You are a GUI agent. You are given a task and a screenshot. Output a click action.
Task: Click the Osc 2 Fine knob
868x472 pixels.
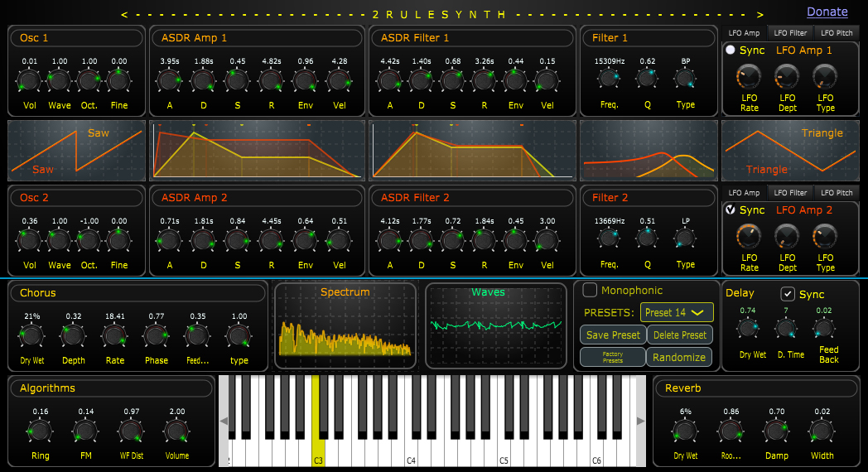(x=118, y=241)
